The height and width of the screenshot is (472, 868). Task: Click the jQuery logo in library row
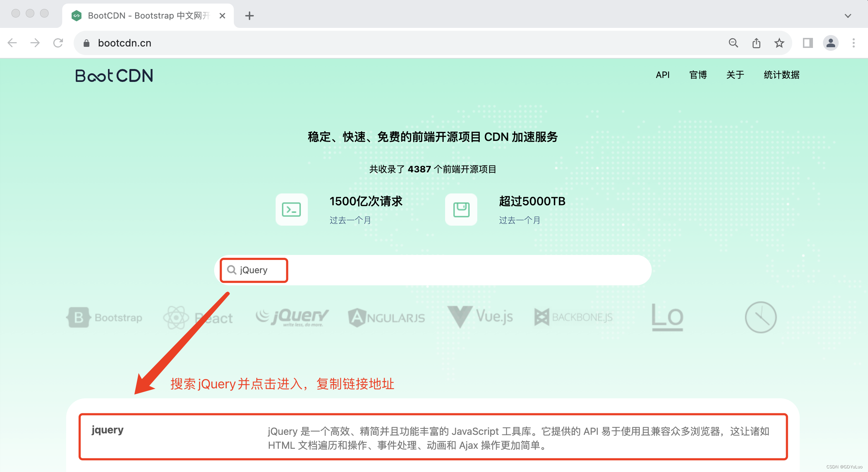(x=292, y=317)
